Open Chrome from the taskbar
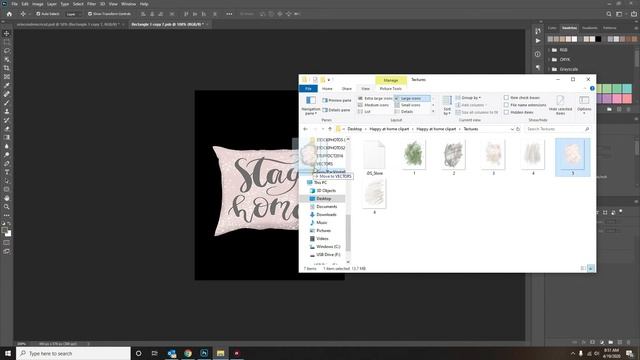This screenshot has width=640, height=360. (188, 353)
